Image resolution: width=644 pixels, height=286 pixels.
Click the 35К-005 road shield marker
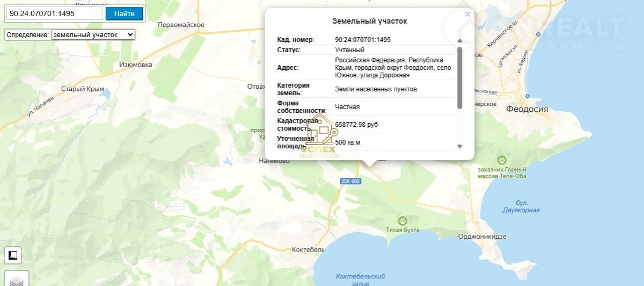(x=350, y=181)
